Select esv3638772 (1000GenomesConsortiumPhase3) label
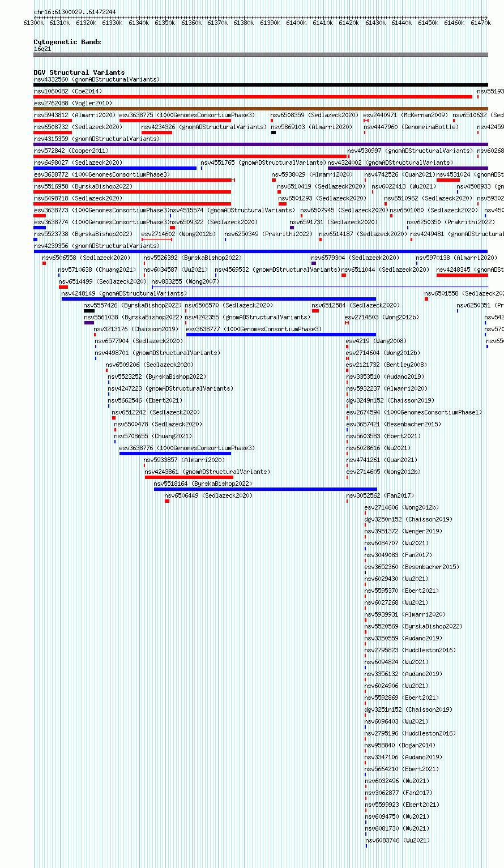Viewport: 504px width, 868px height. point(102,174)
